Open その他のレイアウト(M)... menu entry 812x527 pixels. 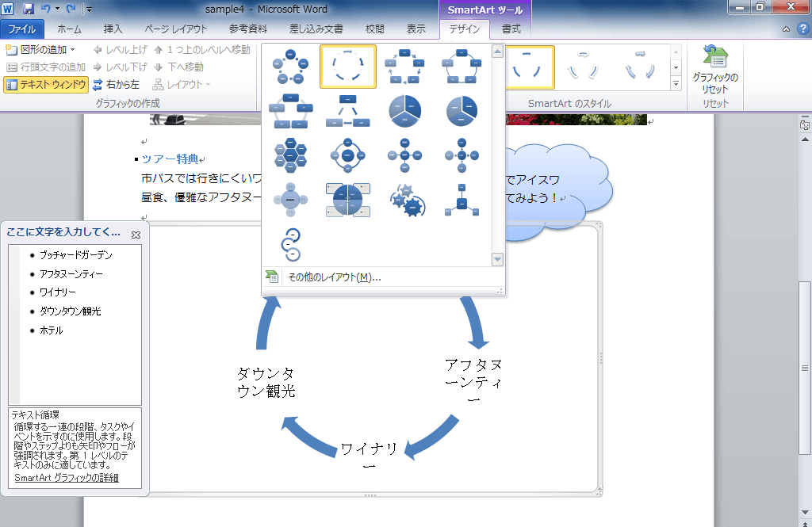[383, 277]
